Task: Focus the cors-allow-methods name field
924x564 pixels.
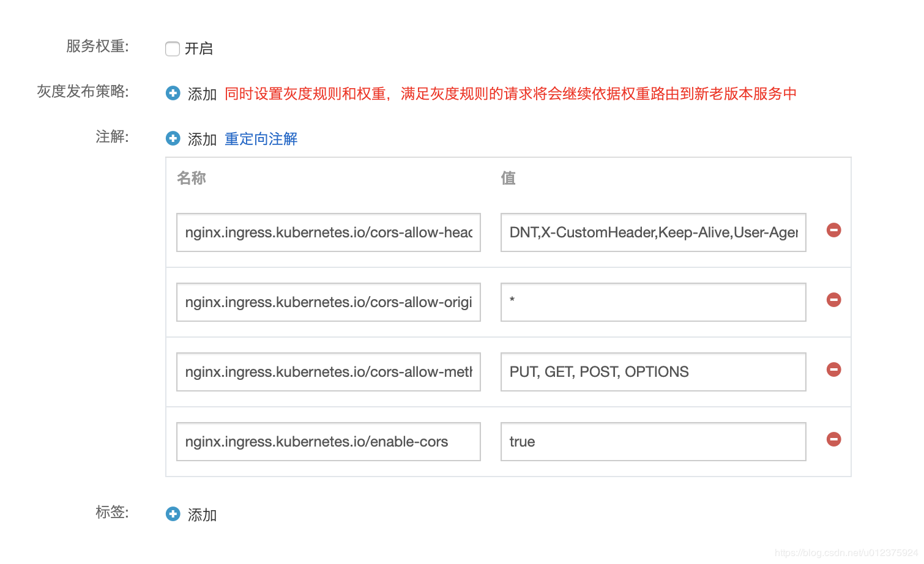Action: tap(329, 372)
